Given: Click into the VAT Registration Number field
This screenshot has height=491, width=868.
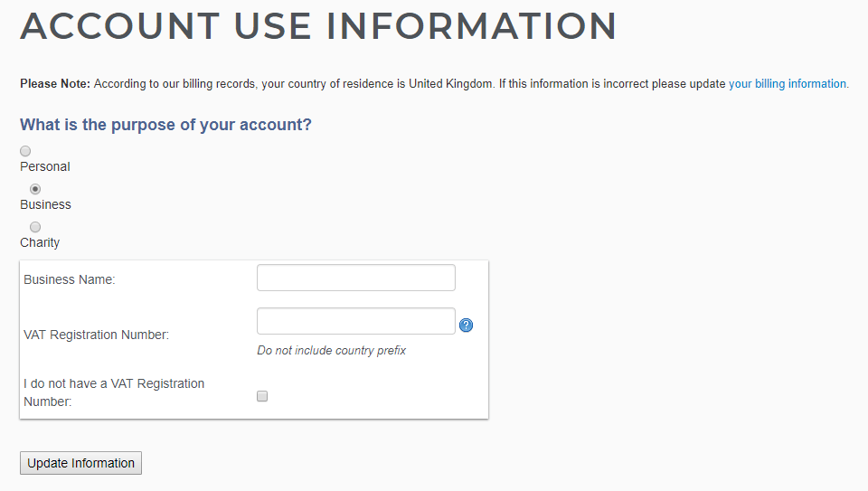Looking at the screenshot, I should [356, 321].
